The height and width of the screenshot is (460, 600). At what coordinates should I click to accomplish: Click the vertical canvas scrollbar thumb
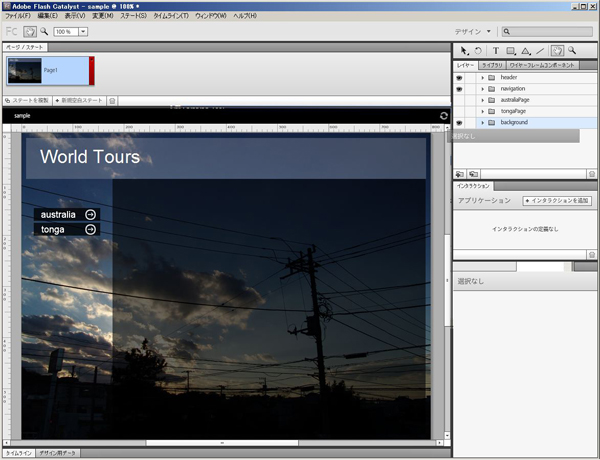(447, 279)
